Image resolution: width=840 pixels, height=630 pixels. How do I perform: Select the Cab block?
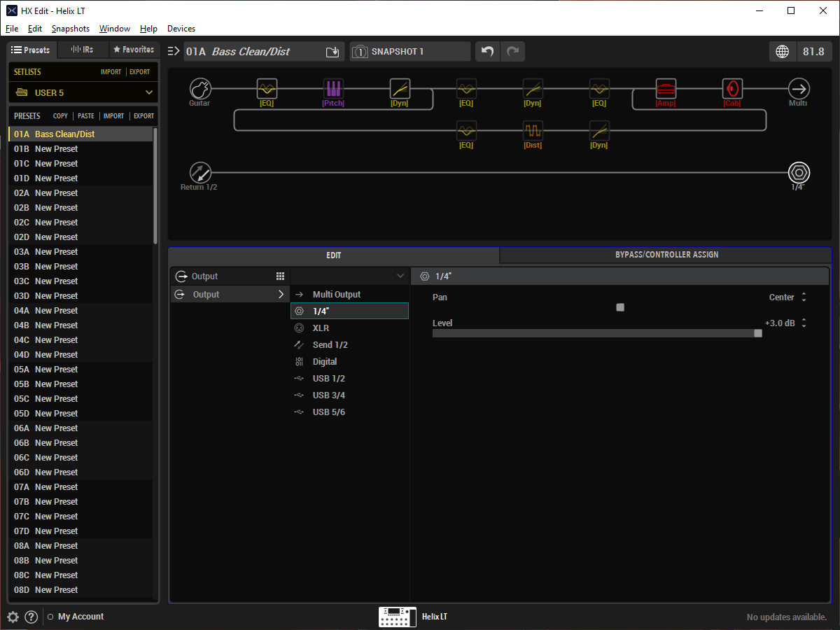click(732, 89)
